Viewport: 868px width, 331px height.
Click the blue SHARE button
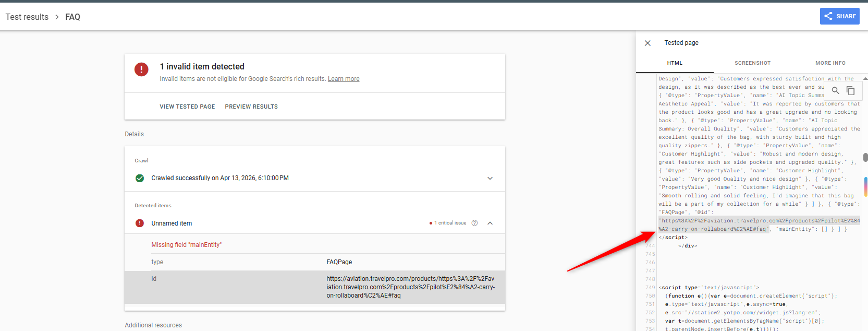pos(839,16)
